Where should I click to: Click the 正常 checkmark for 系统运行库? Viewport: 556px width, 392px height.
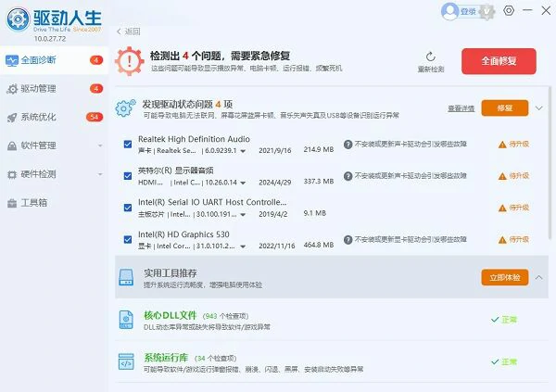pos(495,361)
